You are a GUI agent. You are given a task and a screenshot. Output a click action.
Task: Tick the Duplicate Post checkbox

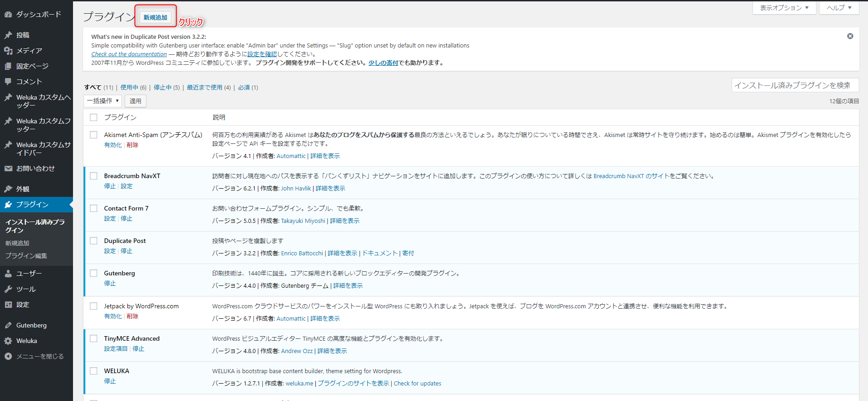94,241
